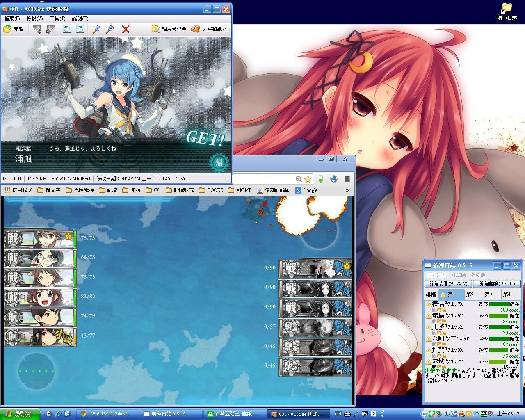Switch to 母港 tab in 航海日誌

pyautogui.click(x=431, y=294)
